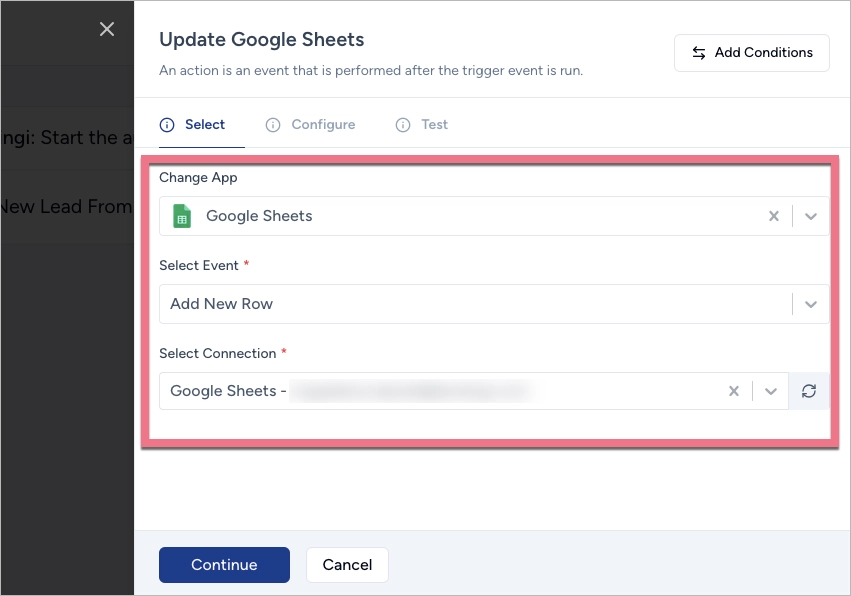Image resolution: width=851 pixels, height=596 pixels.
Task: Switch to the Configure tab
Action: click(x=323, y=125)
